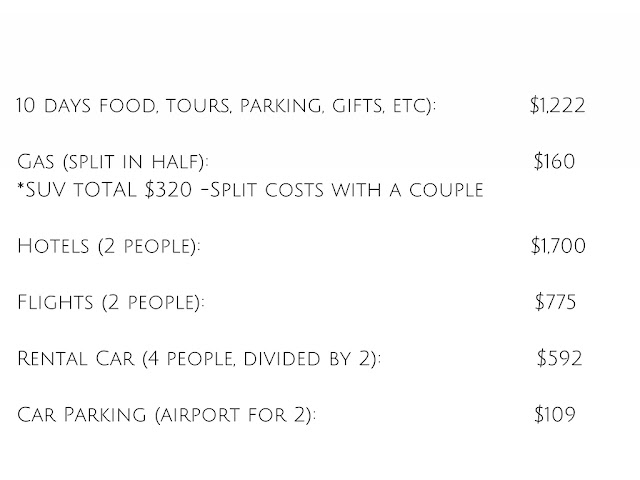Click the $592 rental car amount

pyautogui.click(x=557, y=357)
